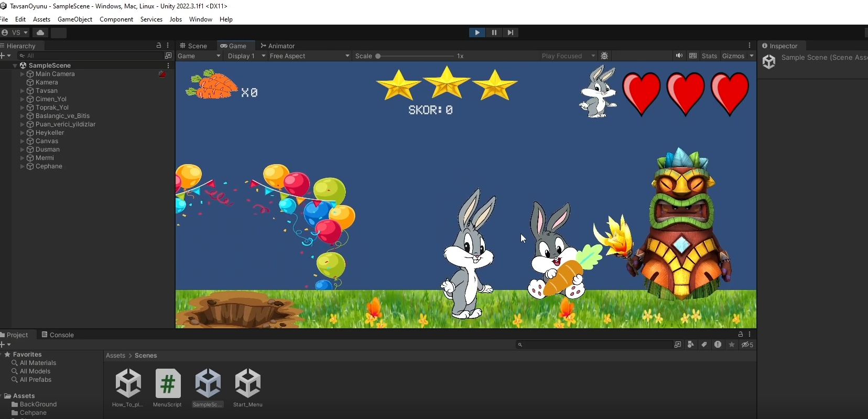Open the Free Aspect dropdown
The height and width of the screenshot is (419, 868).
(309, 56)
